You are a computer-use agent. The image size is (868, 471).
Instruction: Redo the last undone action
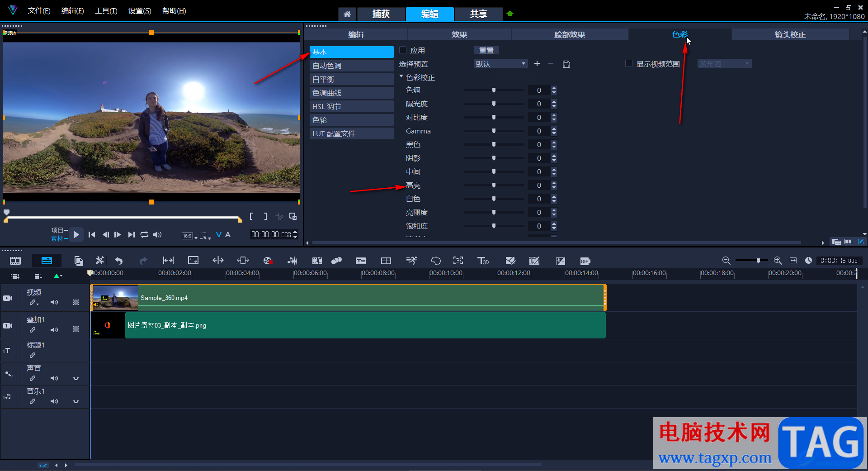coord(143,261)
